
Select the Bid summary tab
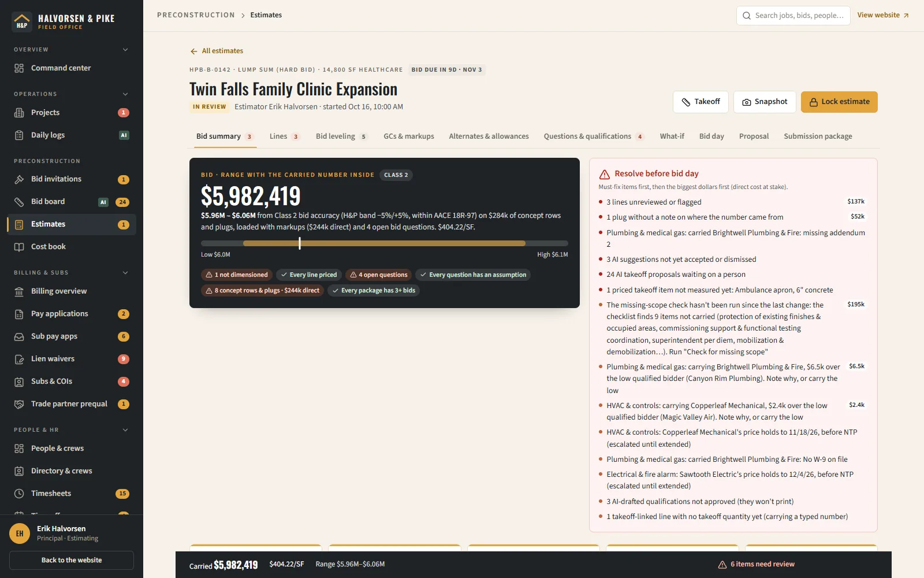(225, 136)
